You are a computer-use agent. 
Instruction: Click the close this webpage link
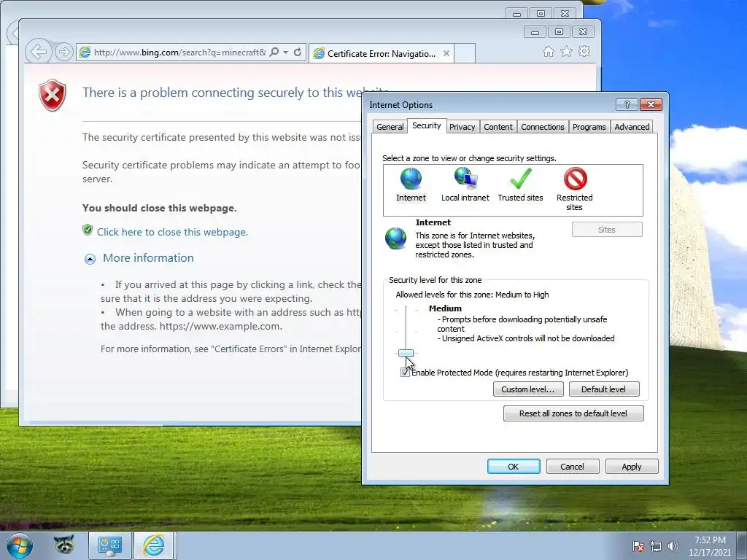click(172, 232)
